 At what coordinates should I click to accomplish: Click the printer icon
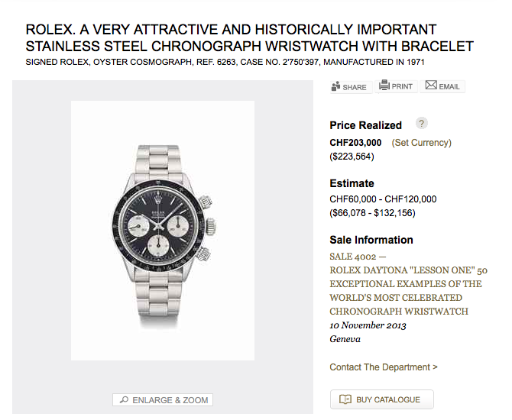pyautogui.click(x=384, y=86)
